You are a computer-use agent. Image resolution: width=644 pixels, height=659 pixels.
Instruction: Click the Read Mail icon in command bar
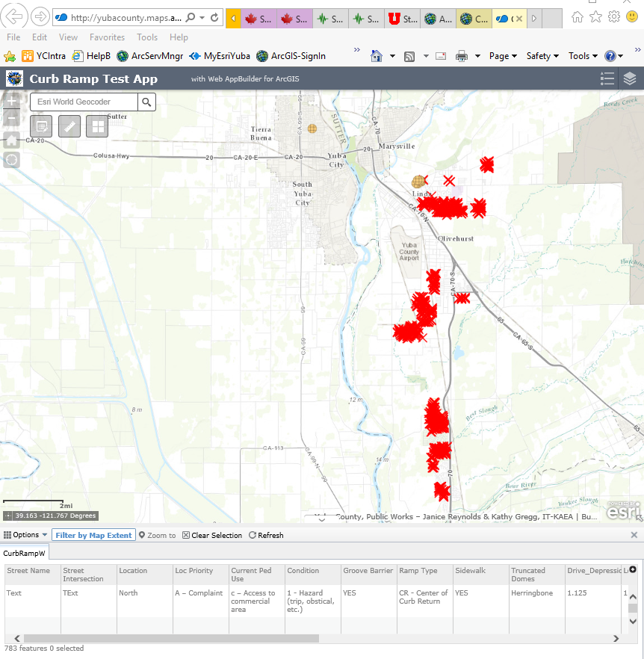[441, 56]
